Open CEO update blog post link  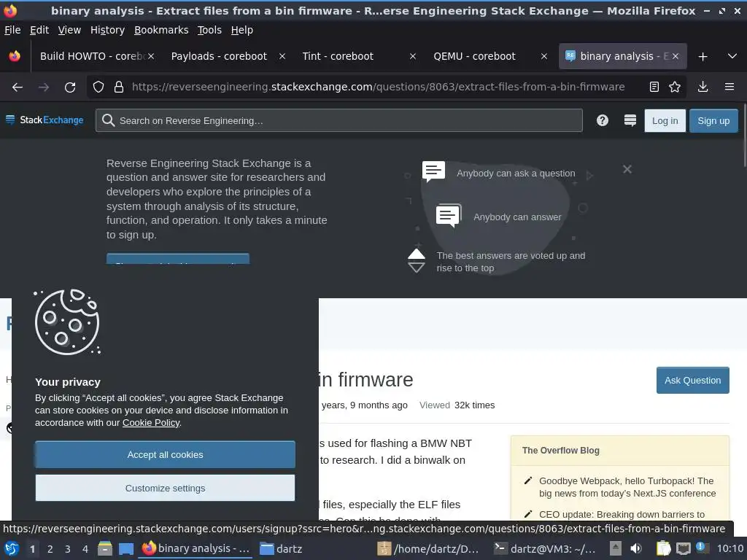coord(622,514)
